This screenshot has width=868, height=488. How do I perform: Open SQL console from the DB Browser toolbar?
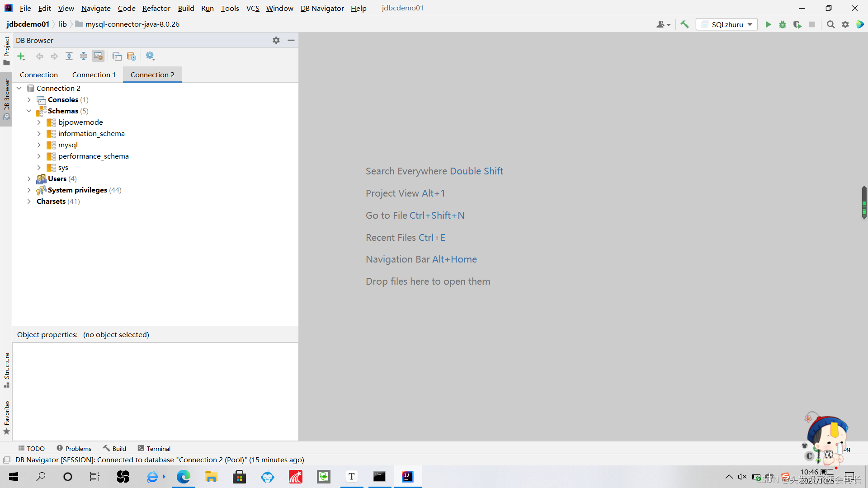[x=117, y=56]
